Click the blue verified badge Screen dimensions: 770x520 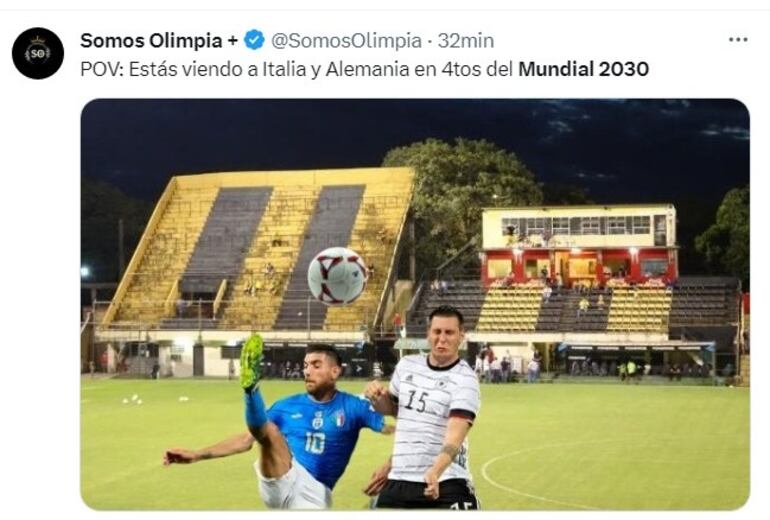[x=254, y=40]
